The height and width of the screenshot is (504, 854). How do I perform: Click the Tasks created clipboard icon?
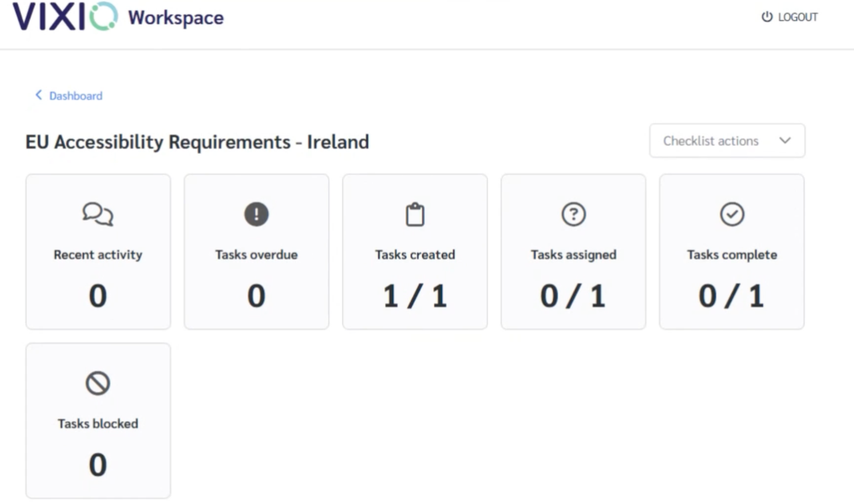point(415,215)
